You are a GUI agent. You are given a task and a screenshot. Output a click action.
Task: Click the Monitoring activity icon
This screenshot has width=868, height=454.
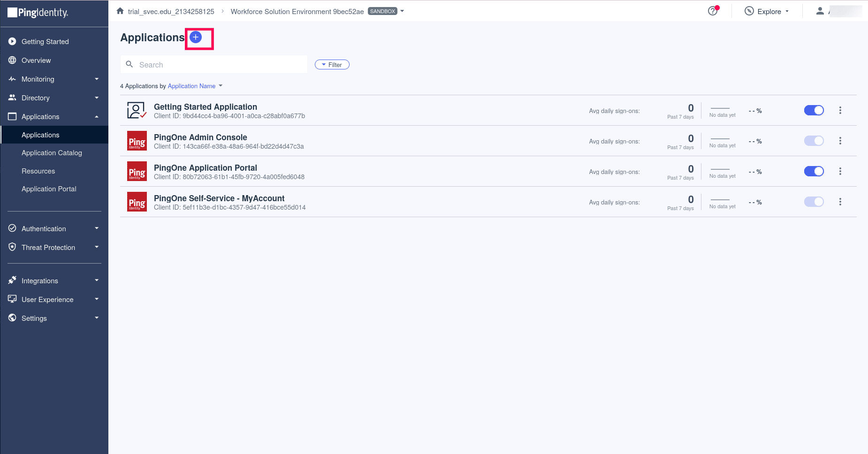12,79
